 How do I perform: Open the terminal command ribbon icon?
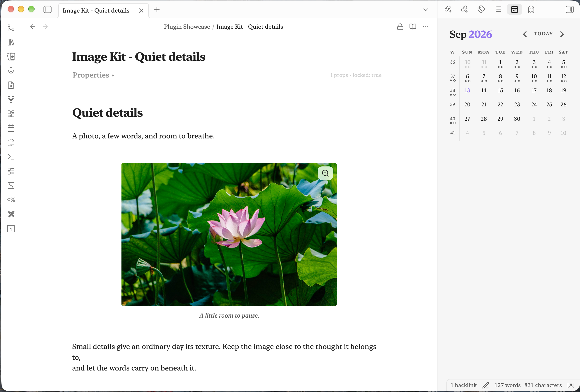[x=11, y=157]
